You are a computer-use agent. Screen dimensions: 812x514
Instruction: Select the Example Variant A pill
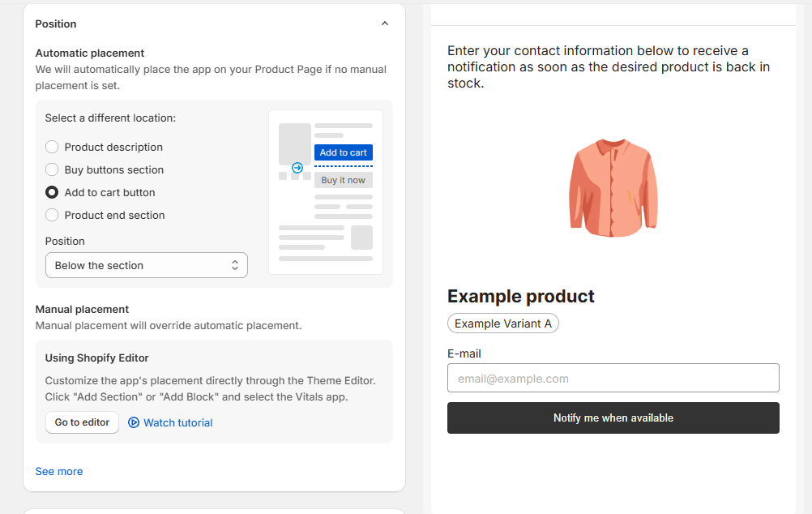tap(502, 323)
